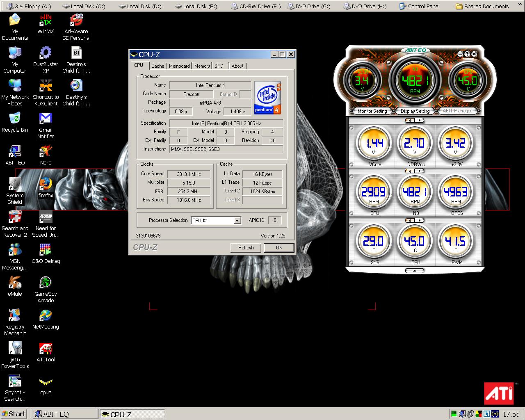The width and height of the screenshot is (525, 420).
Task: Open Spybot Search desktop shortcut
Action: (15, 388)
